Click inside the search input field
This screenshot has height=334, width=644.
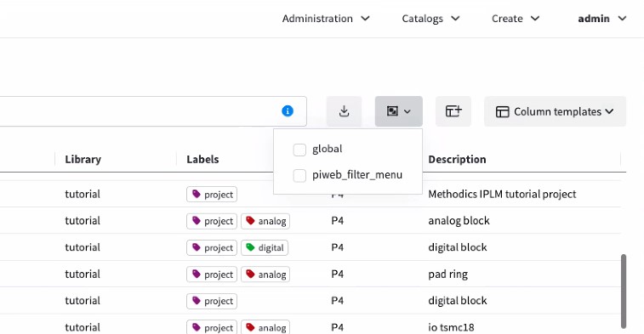140,111
